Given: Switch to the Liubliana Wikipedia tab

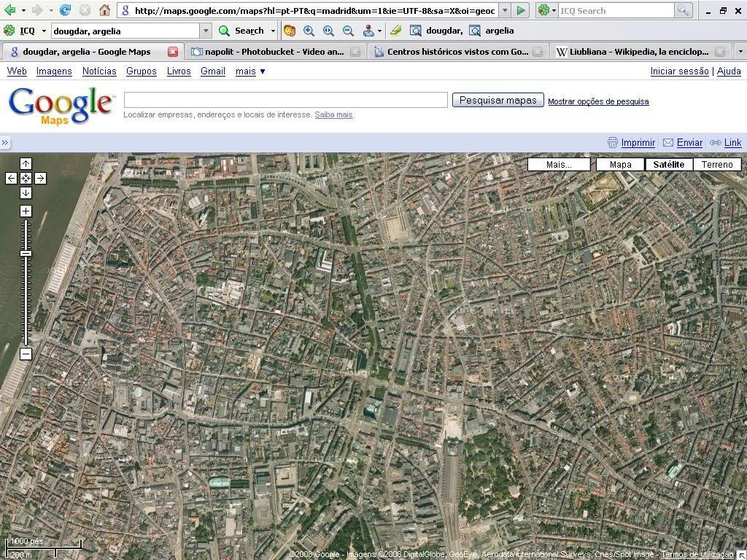Looking at the screenshot, I should tap(632, 52).
